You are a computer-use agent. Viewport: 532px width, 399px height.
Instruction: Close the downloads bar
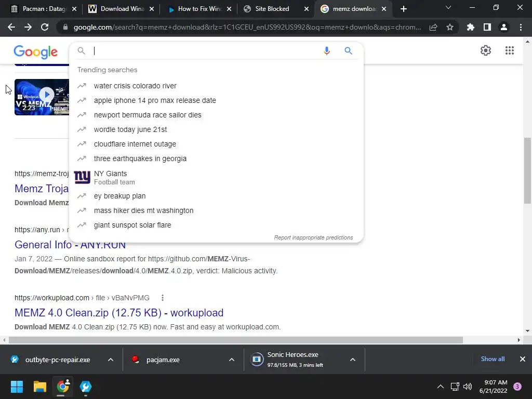(523, 359)
